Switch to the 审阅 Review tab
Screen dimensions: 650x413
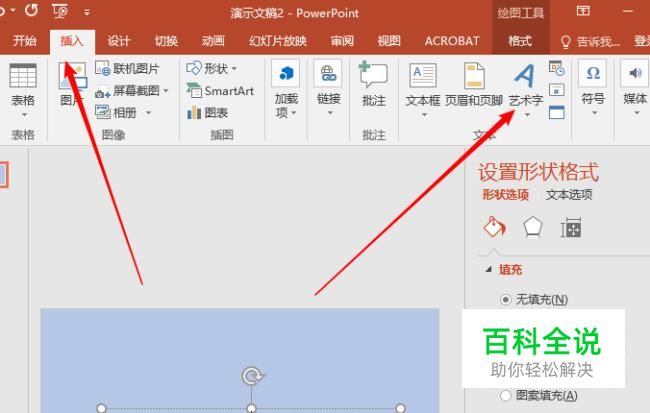(x=342, y=41)
